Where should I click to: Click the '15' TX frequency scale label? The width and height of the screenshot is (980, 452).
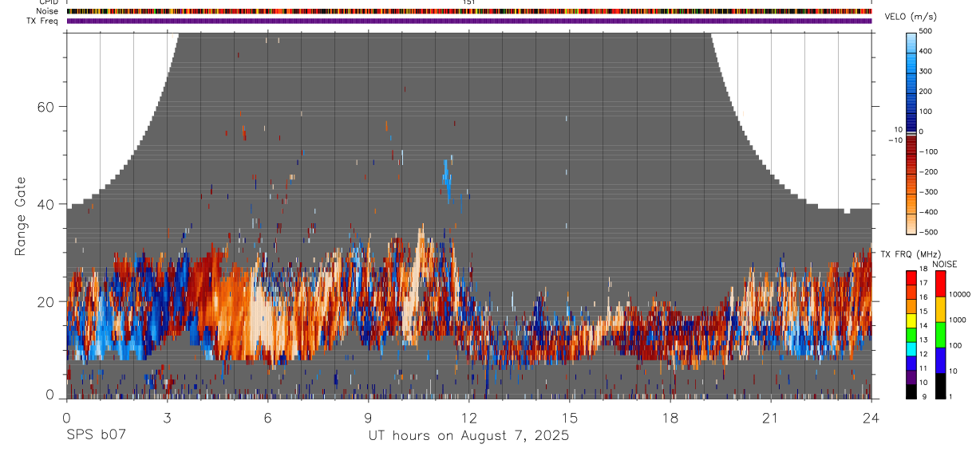[924, 312]
